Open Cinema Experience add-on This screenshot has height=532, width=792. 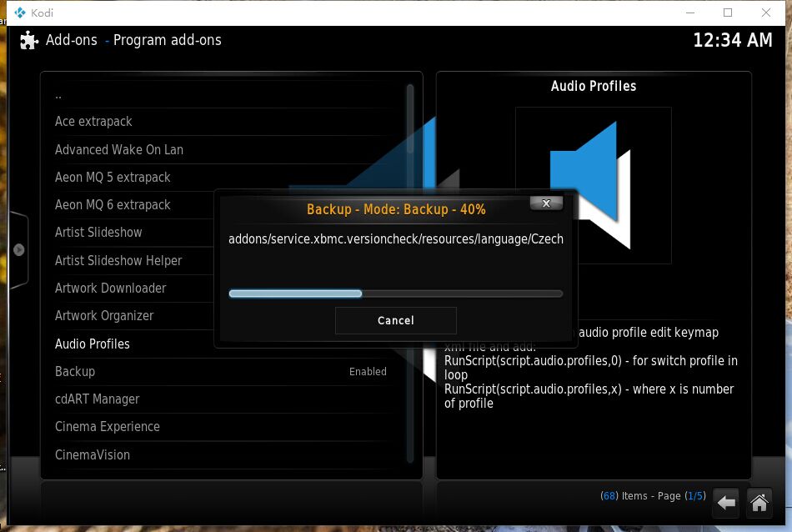[107, 427]
